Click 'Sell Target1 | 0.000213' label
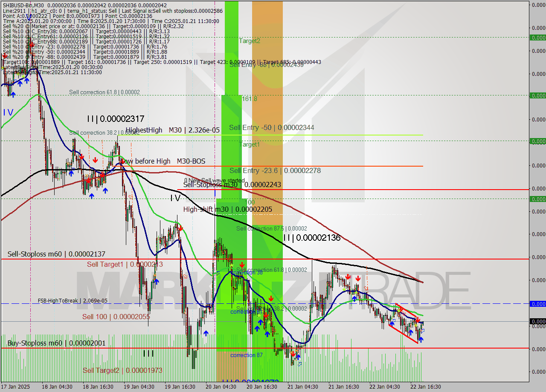The width and height of the screenshot is (546, 392). [125, 264]
